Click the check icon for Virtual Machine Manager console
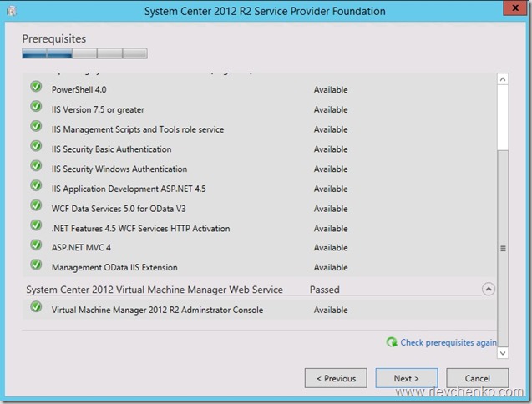 [x=36, y=307]
